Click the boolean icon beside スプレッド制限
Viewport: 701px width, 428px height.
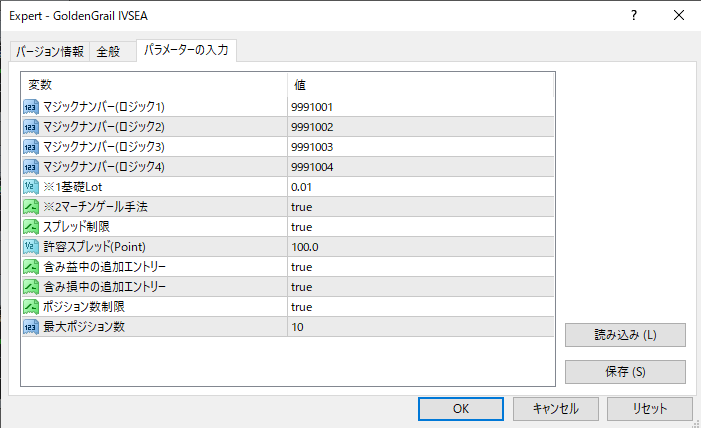coord(31,226)
